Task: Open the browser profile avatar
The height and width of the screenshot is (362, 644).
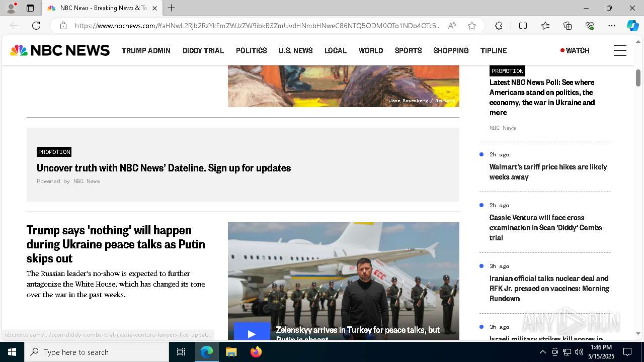Action: [x=11, y=8]
